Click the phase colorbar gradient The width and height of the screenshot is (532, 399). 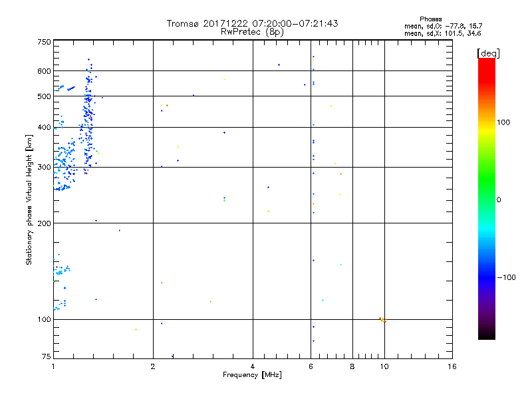[487, 199]
